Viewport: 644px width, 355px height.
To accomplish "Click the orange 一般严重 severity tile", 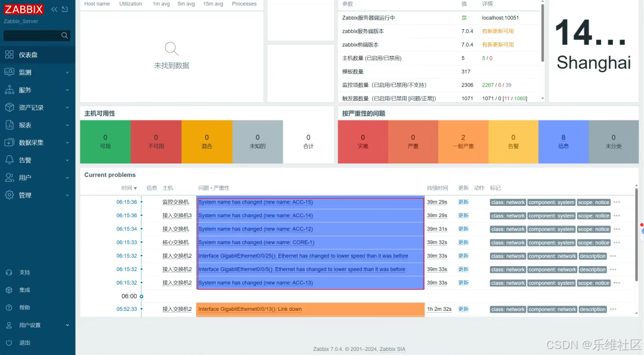I will pyautogui.click(x=463, y=142).
